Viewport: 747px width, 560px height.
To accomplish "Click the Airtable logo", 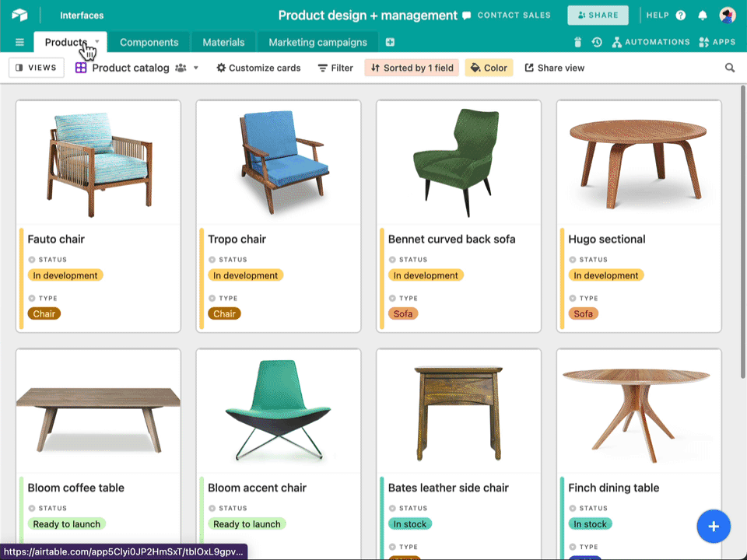I will 19,15.
